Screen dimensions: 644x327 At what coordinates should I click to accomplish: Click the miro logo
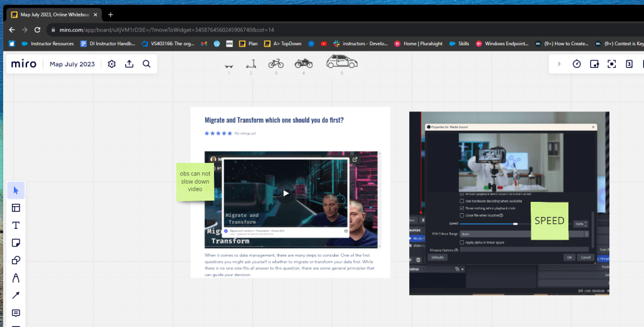pos(24,64)
